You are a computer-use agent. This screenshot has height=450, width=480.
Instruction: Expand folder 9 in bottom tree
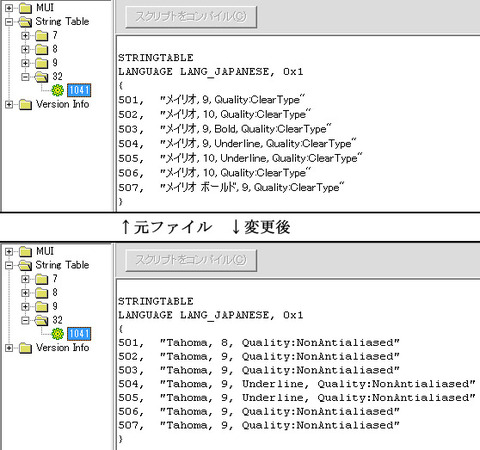coord(25,306)
